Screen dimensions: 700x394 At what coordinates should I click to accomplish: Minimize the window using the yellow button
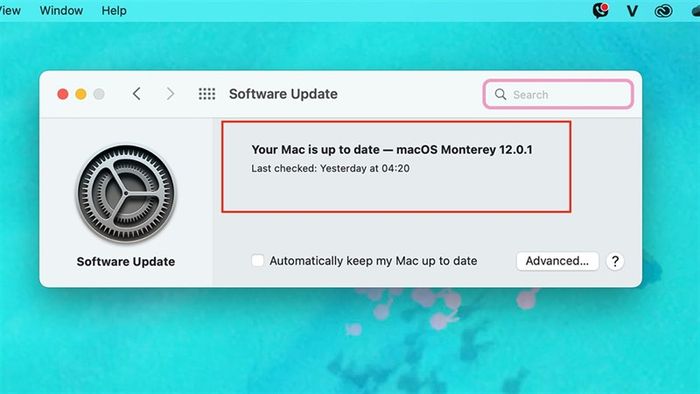[x=81, y=94]
